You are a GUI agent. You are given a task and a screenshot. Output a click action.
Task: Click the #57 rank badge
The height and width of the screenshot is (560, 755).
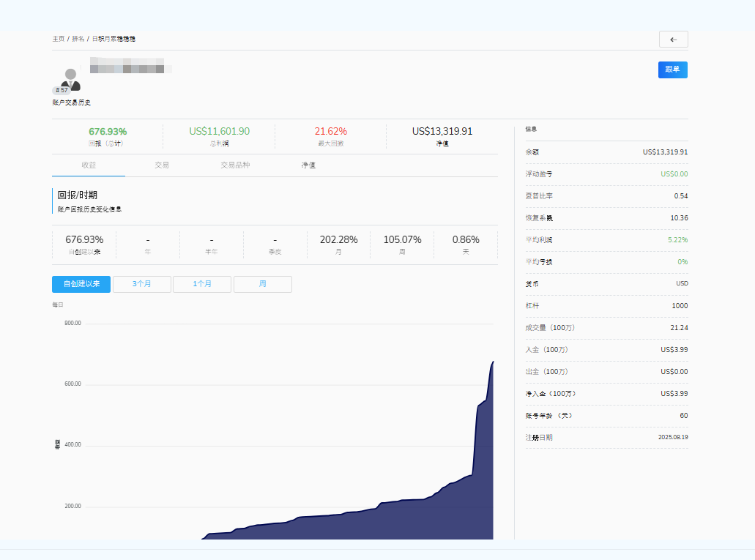point(62,90)
